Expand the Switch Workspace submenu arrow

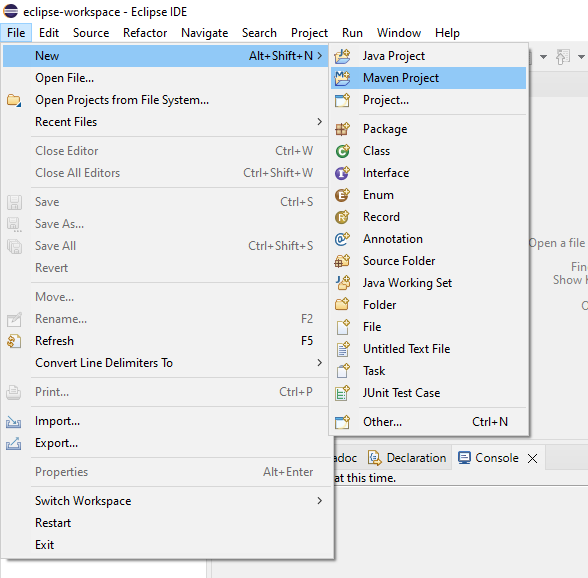point(319,501)
